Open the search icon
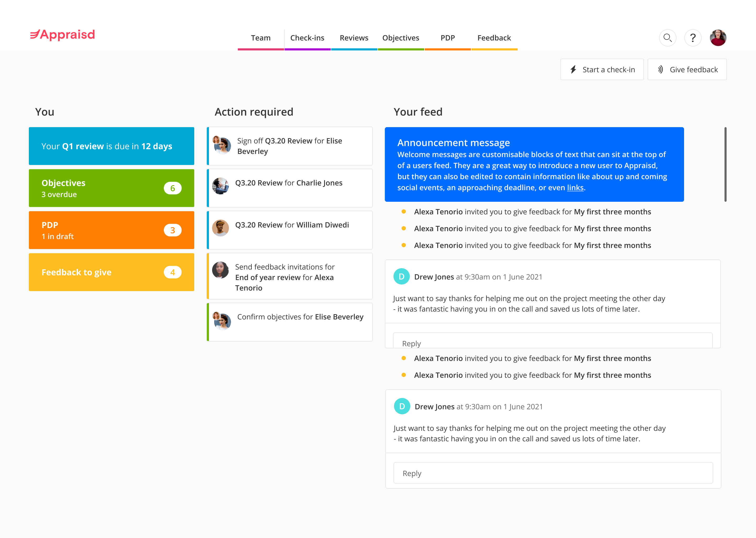This screenshot has height=538, width=756. 668,37
